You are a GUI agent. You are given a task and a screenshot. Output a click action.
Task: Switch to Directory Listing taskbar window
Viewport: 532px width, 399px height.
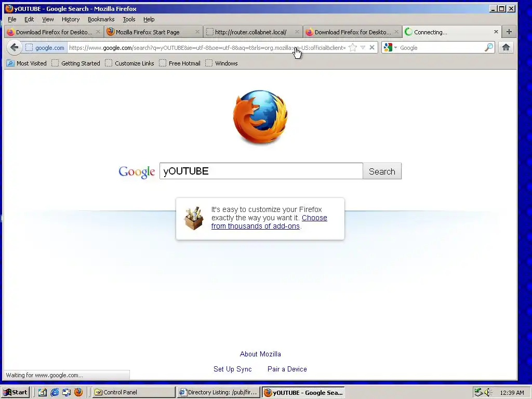point(218,392)
